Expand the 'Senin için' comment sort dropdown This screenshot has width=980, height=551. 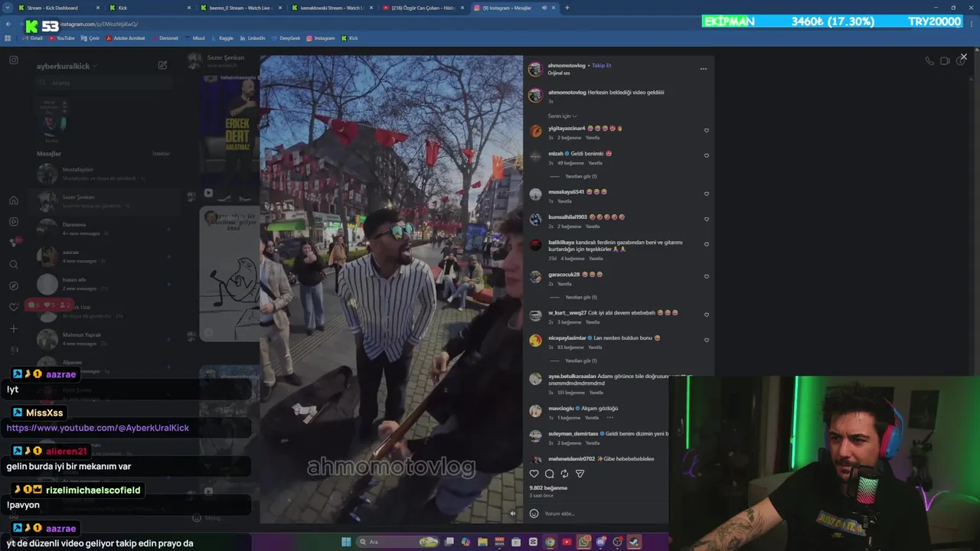tap(562, 116)
